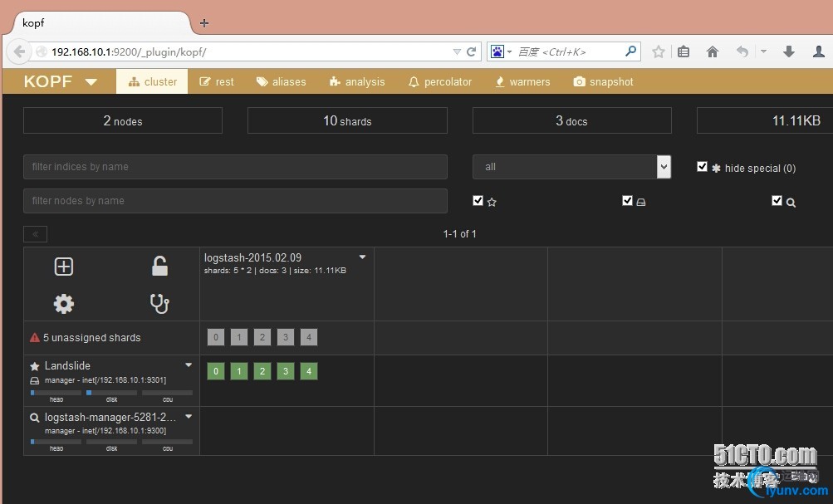Expand the logstash-2015.02.09 index menu arrow
Screen dimensions: 833x504
click(x=362, y=257)
